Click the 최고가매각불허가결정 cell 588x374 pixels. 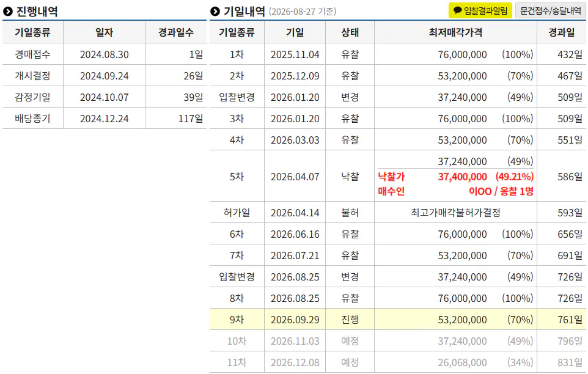click(x=455, y=213)
